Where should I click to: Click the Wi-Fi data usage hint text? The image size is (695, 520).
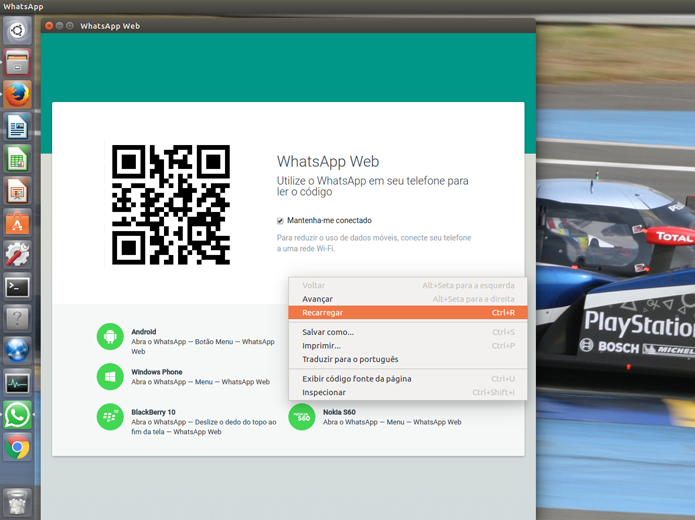click(x=374, y=243)
